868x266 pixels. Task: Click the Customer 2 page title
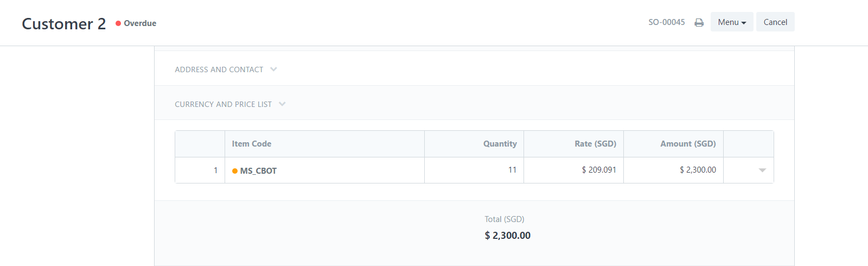tap(64, 24)
